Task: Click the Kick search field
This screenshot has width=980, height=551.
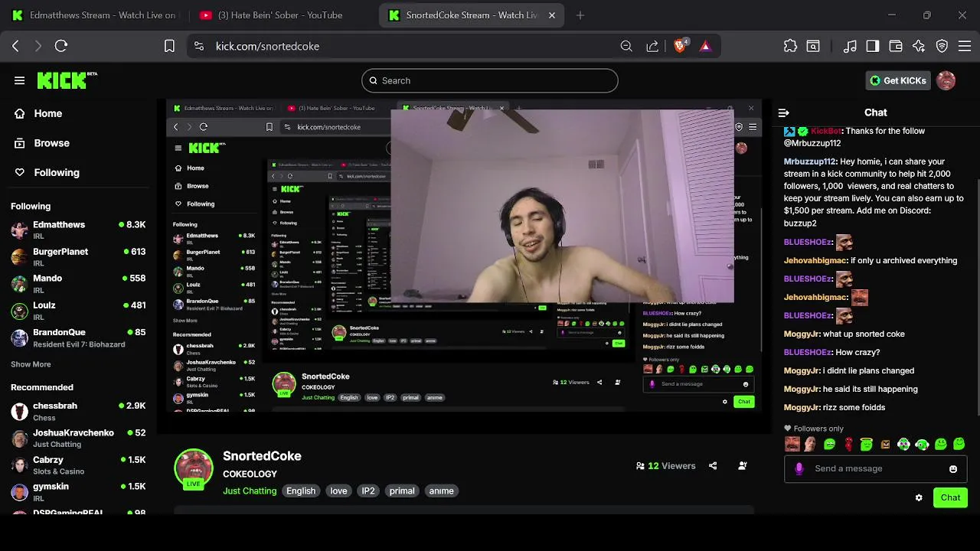Action: (490, 80)
